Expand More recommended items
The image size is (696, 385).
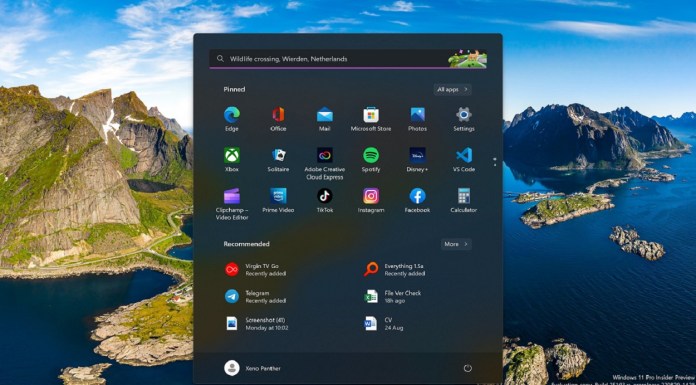[x=456, y=244]
